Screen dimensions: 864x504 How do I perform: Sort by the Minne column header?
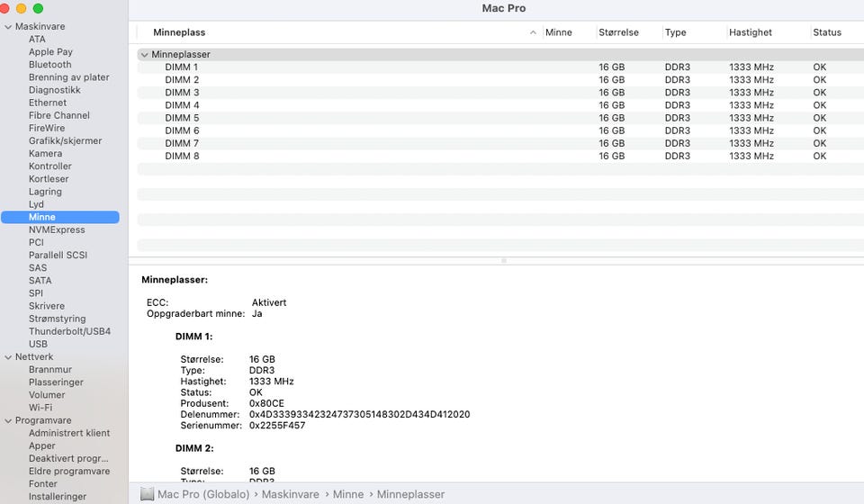(x=558, y=32)
